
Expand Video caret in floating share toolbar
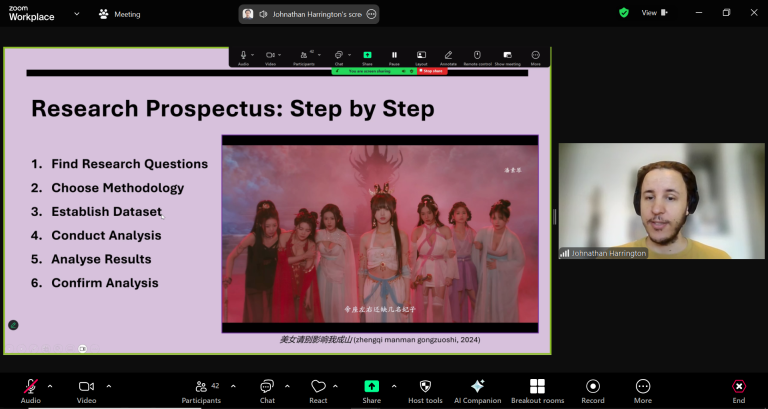(279, 55)
